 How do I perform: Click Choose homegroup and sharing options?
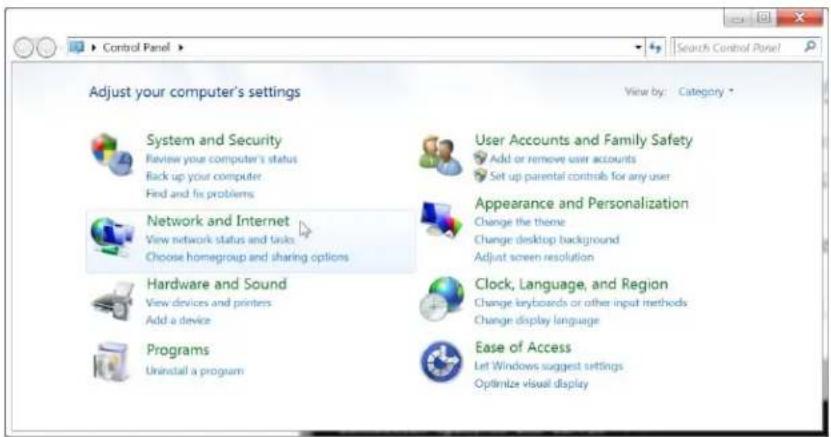[247, 257]
